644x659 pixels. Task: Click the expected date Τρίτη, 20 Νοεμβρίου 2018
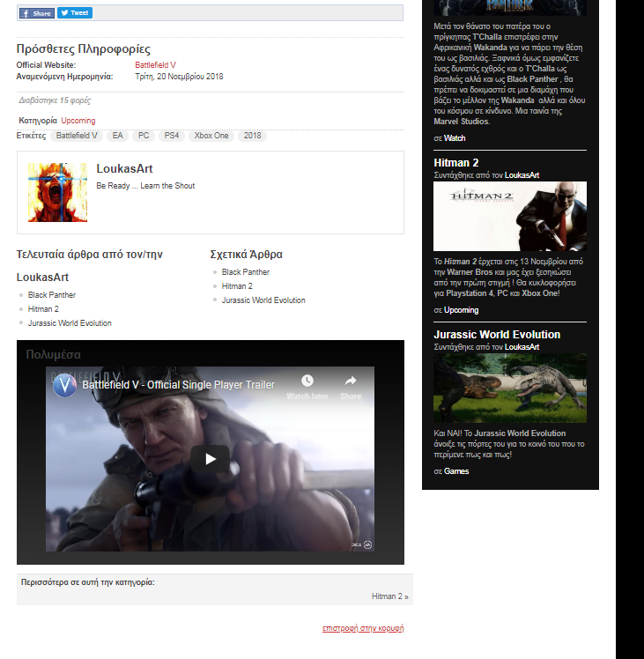coord(179,77)
